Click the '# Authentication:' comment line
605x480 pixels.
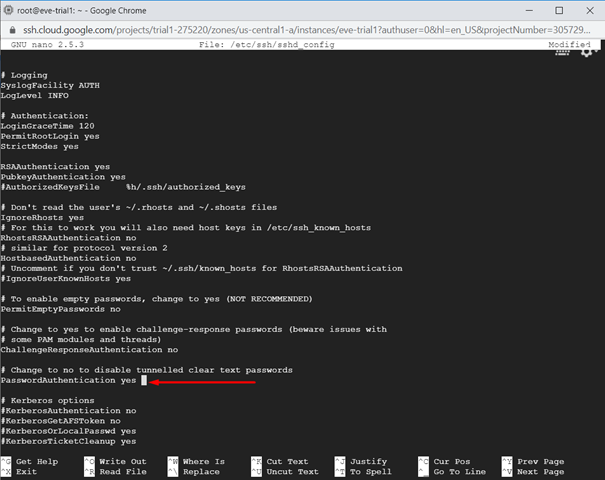(x=45, y=116)
